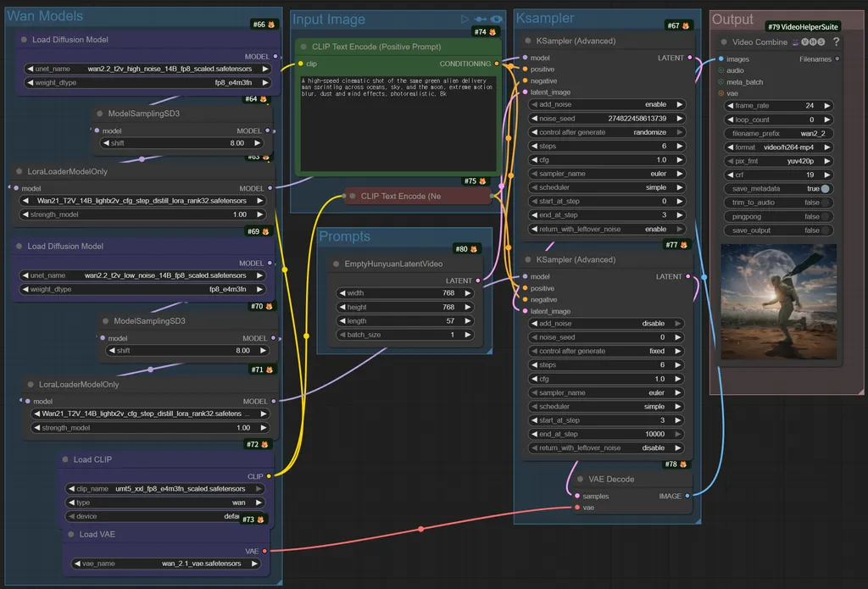Collapse the Load CLIP node dot
The height and width of the screenshot is (589, 868).
tap(64, 459)
